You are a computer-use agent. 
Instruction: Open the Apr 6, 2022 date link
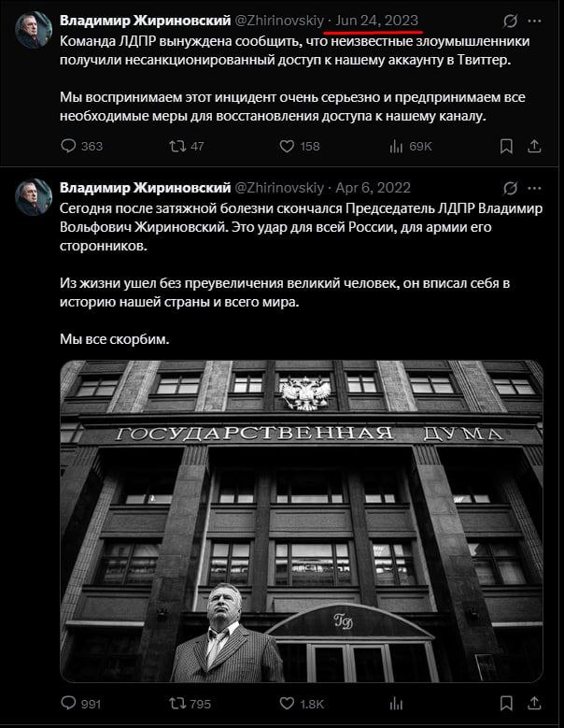click(373, 188)
